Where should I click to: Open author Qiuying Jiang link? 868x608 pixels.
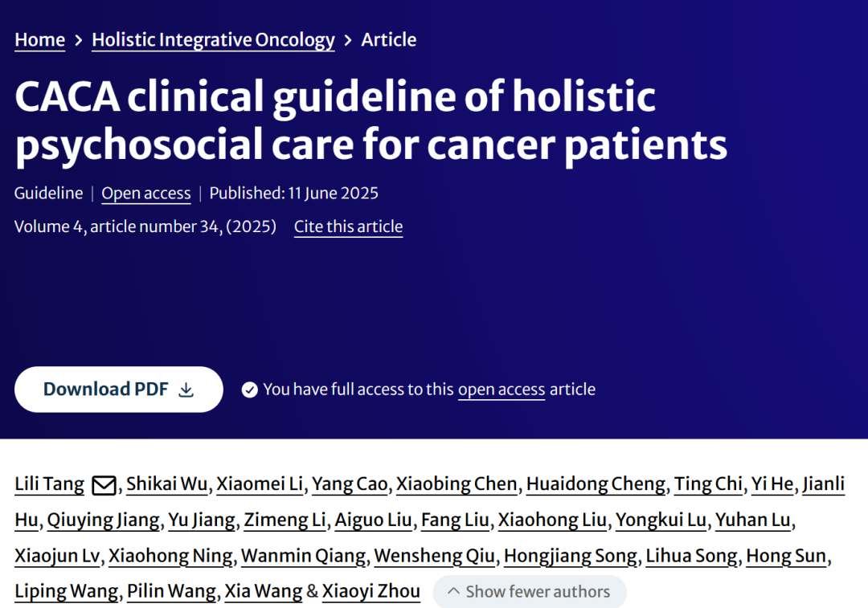pos(103,520)
